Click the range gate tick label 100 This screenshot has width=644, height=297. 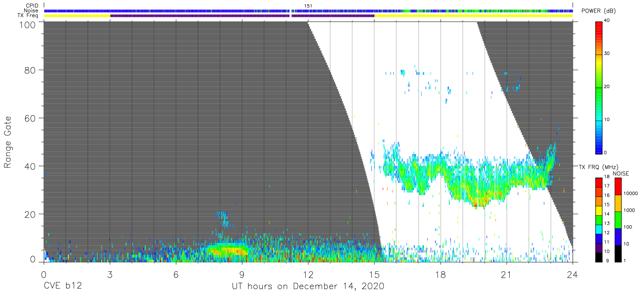tap(27, 24)
